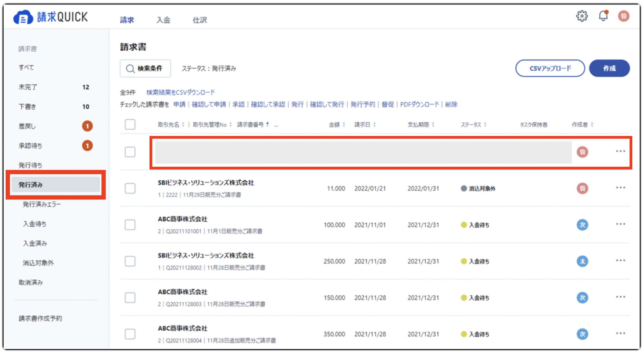
Task: Open the settings gear icon
Action: pyautogui.click(x=582, y=16)
